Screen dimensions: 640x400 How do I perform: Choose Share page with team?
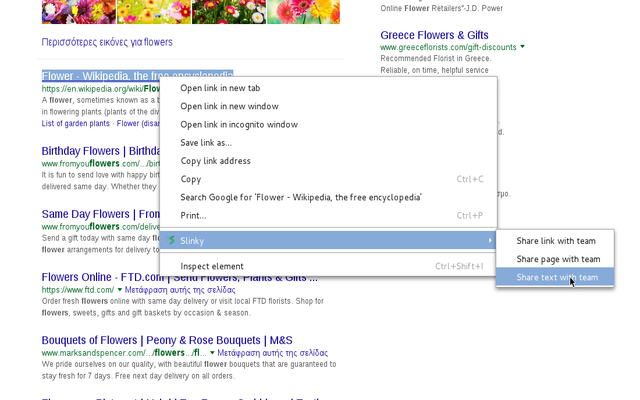(x=555, y=259)
